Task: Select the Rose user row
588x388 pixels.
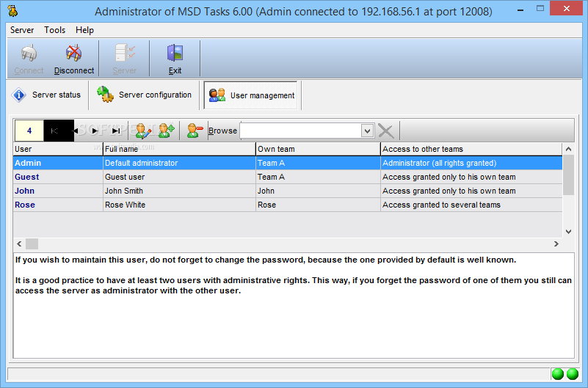Action: coord(288,205)
